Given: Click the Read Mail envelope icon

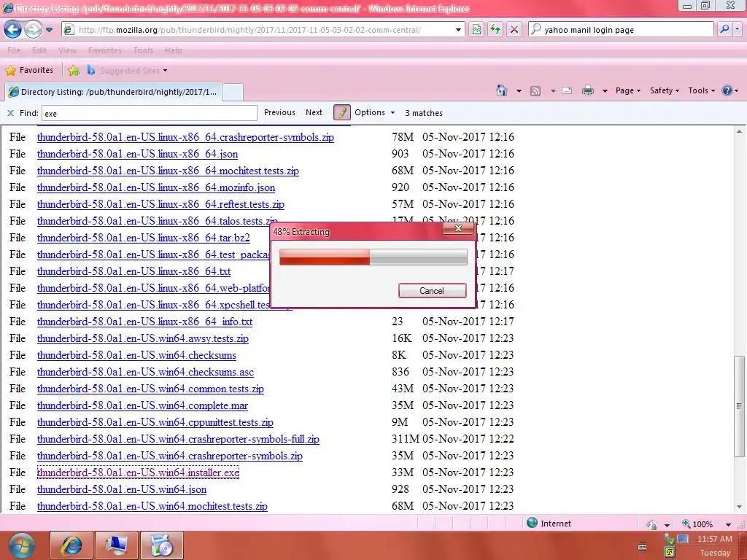Looking at the screenshot, I should coord(566,90).
